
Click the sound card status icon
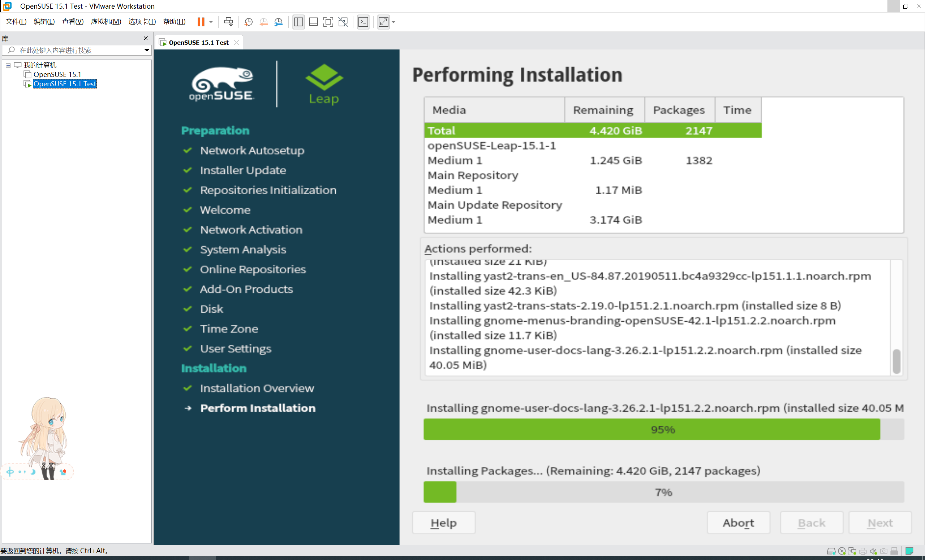click(x=873, y=551)
